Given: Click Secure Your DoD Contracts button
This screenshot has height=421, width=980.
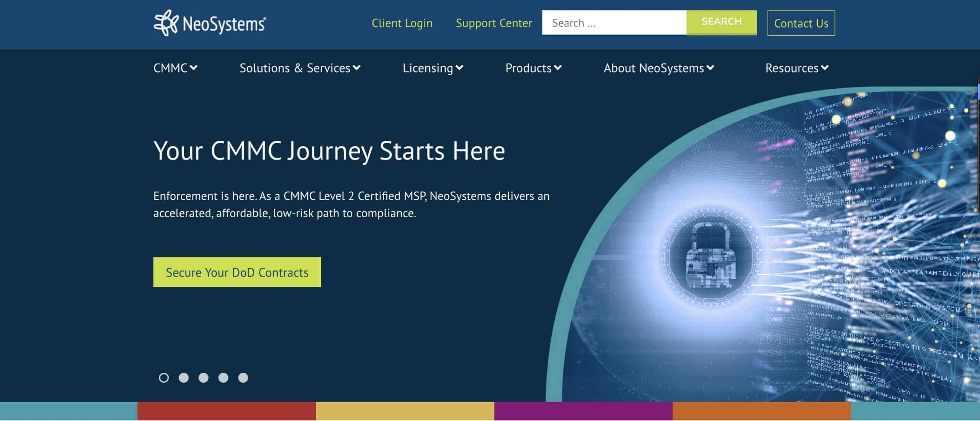Looking at the screenshot, I should coord(237,272).
